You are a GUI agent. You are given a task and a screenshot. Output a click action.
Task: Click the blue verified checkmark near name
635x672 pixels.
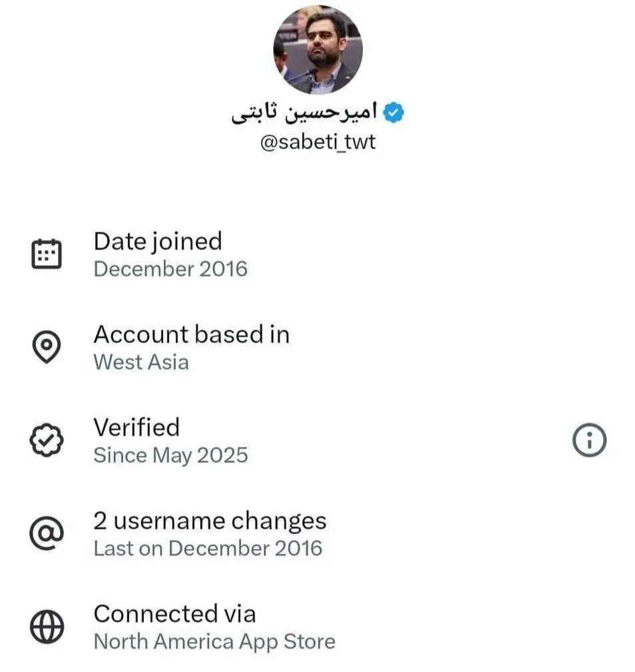click(395, 113)
